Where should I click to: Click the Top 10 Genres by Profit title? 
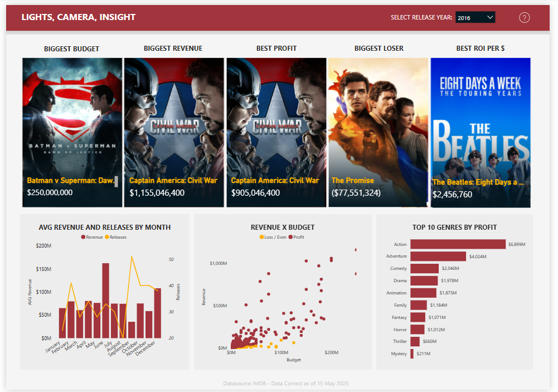pyautogui.click(x=454, y=227)
